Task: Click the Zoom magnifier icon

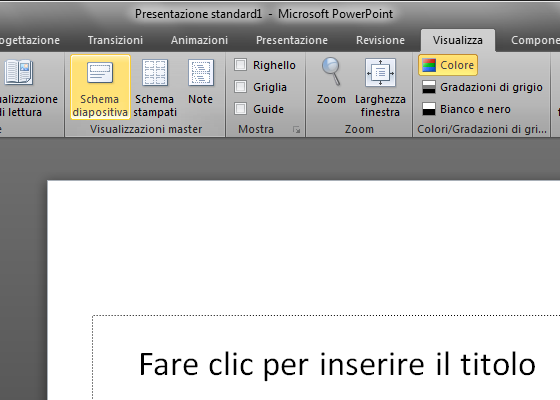Action: point(331,72)
